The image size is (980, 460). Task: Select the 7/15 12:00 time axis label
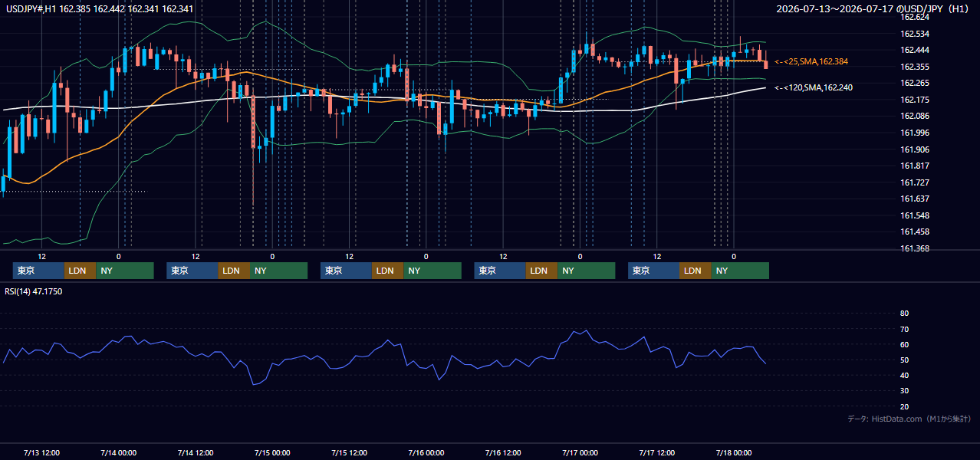349,452
